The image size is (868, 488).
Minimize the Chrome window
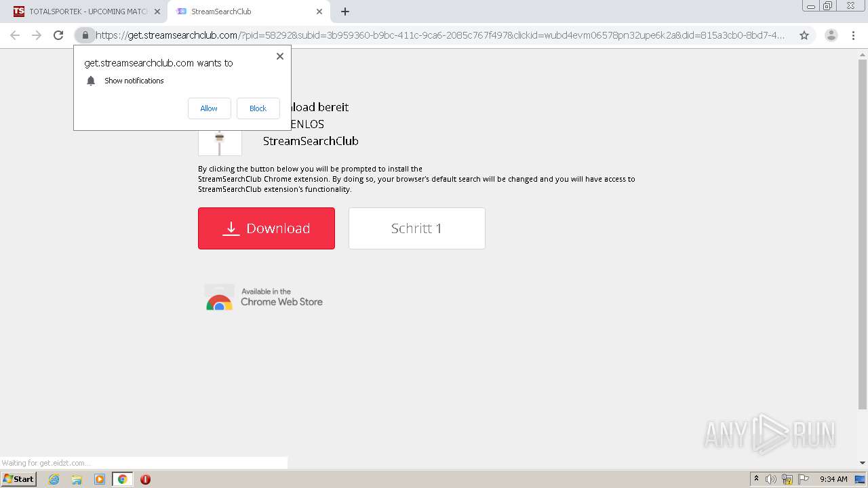click(x=810, y=6)
